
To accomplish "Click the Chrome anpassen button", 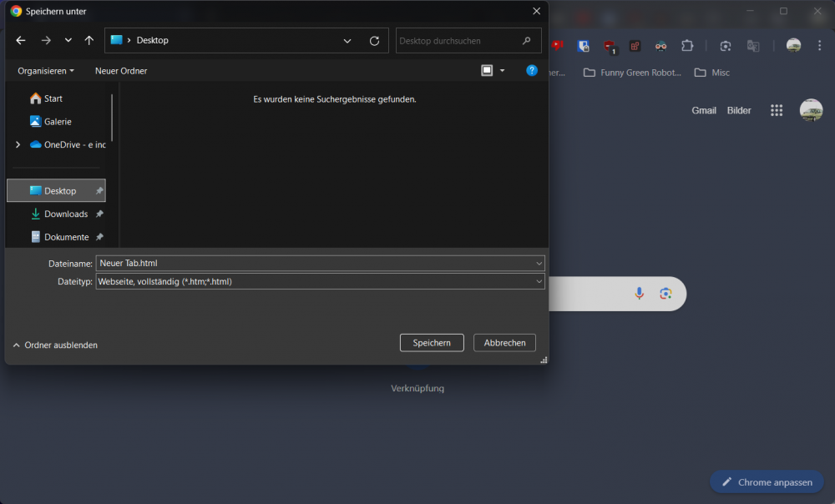I will [767, 481].
